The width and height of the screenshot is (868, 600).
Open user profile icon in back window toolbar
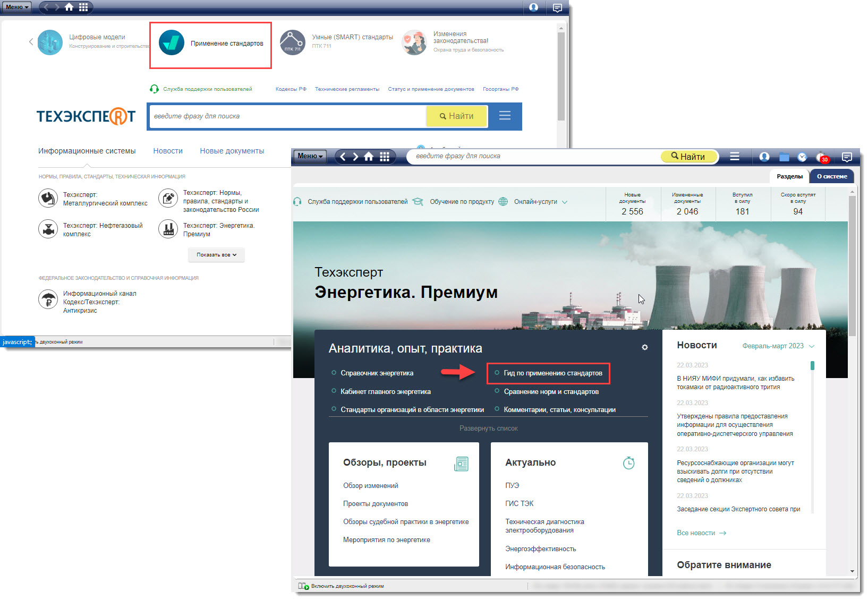pos(534,7)
